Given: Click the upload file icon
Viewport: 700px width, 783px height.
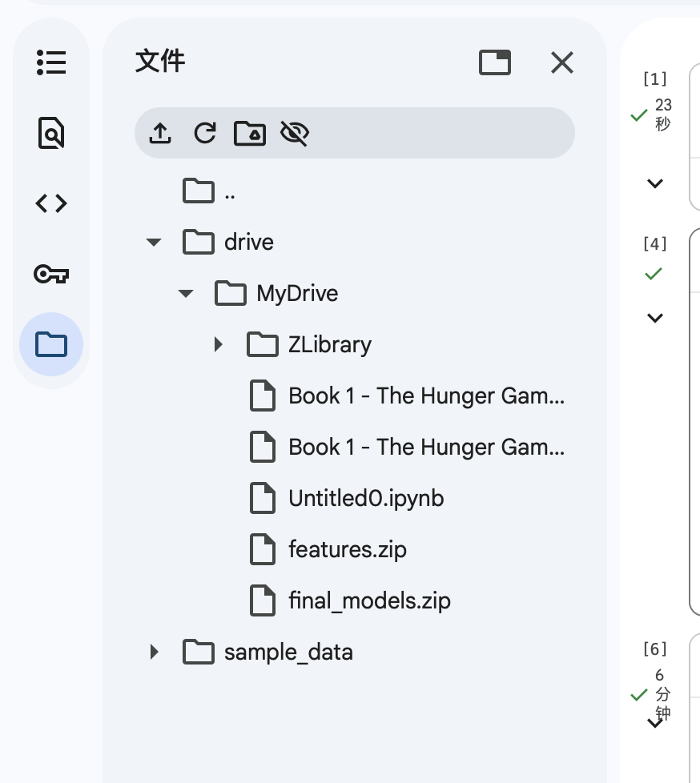Looking at the screenshot, I should (x=161, y=133).
